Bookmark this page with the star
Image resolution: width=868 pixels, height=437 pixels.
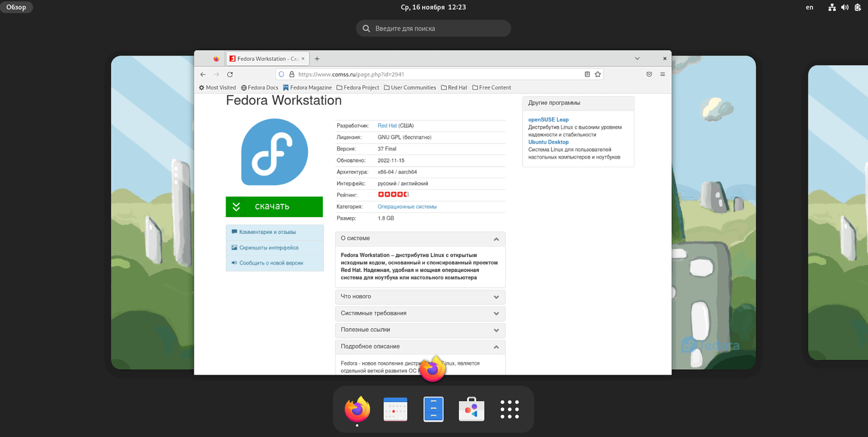tap(598, 75)
